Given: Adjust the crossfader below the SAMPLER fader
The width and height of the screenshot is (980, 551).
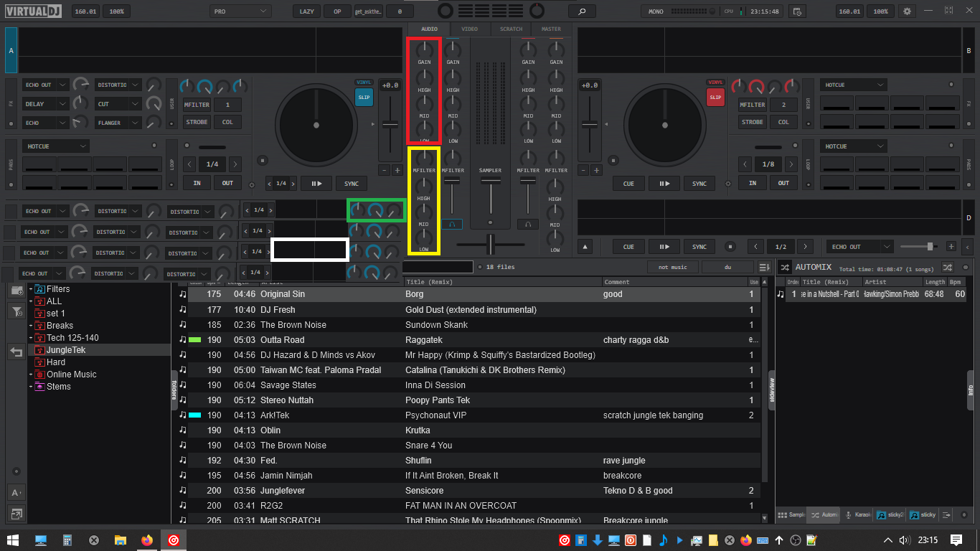Looking at the screenshot, I should click(x=491, y=245).
